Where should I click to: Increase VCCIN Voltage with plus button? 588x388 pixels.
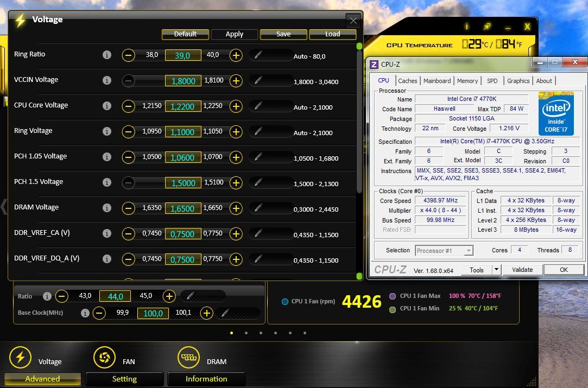[236, 81]
